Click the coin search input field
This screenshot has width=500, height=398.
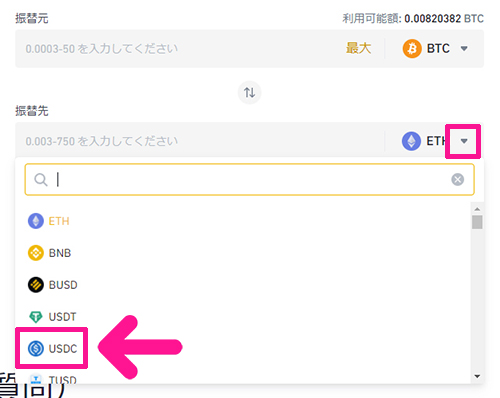tap(253, 179)
